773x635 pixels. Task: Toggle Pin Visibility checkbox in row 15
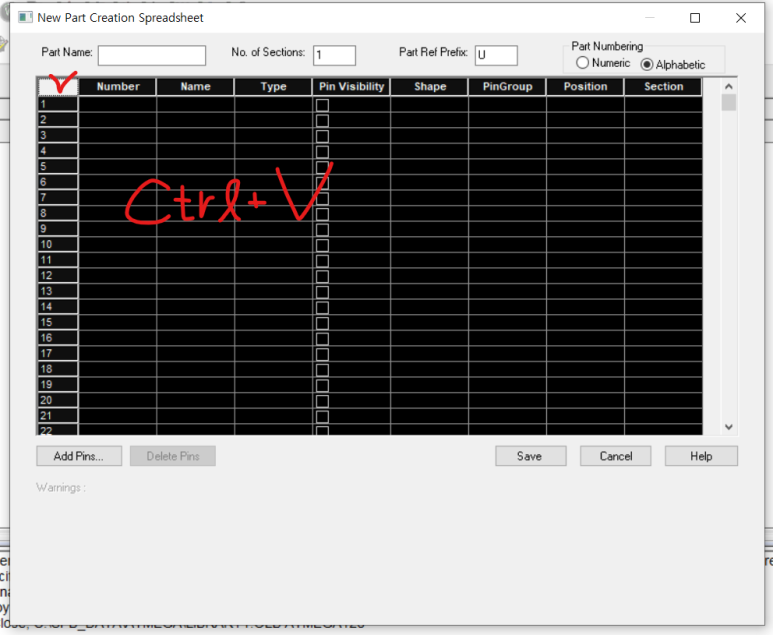[x=322, y=323]
